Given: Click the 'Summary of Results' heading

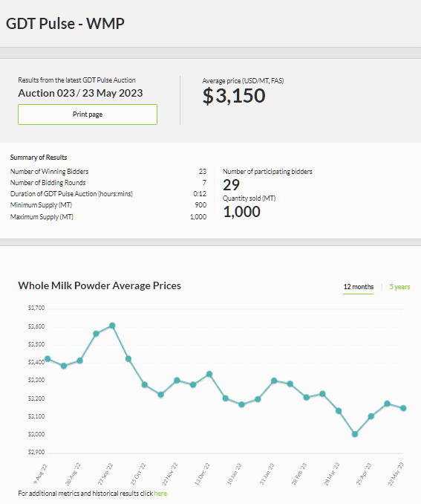Looking at the screenshot, I should pyautogui.click(x=39, y=158).
